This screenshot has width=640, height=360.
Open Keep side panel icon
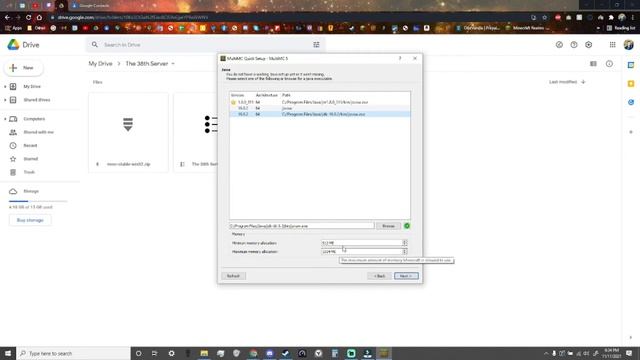631,84
